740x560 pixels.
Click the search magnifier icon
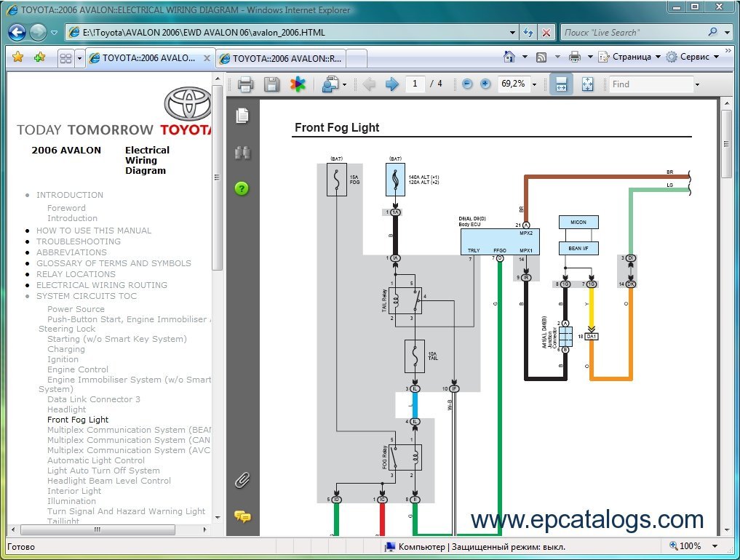(712, 32)
